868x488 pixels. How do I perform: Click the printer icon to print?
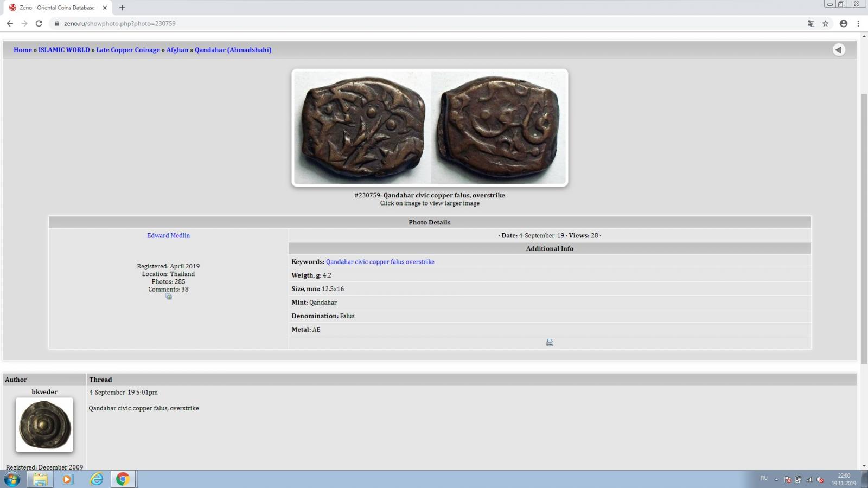(x=550, y=343)
